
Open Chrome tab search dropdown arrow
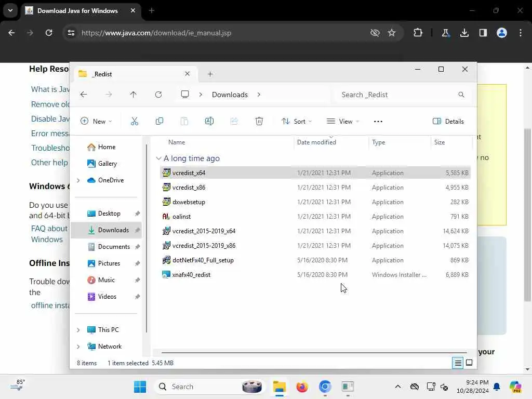10,10
